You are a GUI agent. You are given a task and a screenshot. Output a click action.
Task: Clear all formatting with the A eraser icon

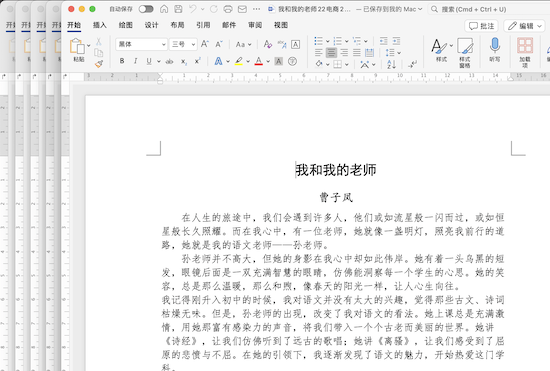pyautogui.click(x=268, y=44)
